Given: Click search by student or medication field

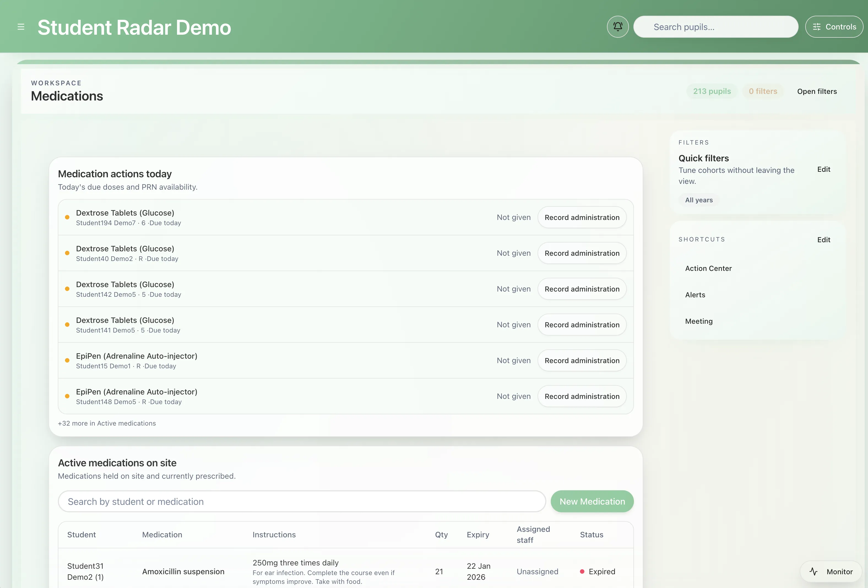Looking at the screenshot, I should pos(302,501).
